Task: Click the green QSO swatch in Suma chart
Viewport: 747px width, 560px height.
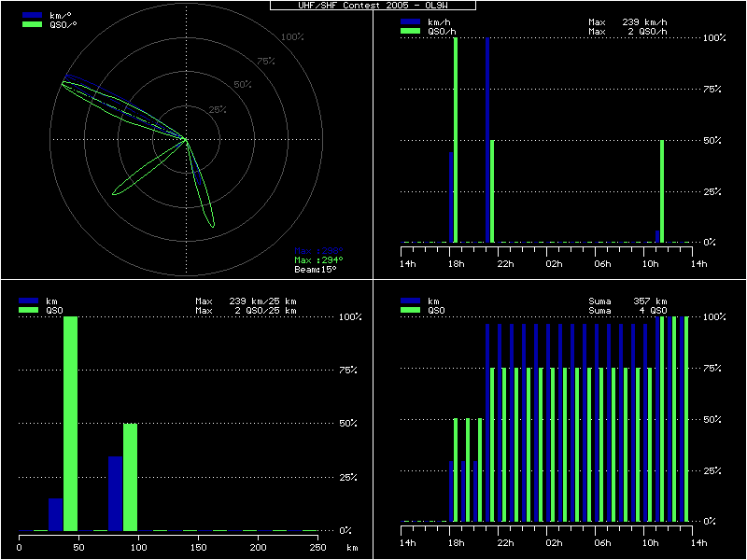Action: tap(410, 311)
